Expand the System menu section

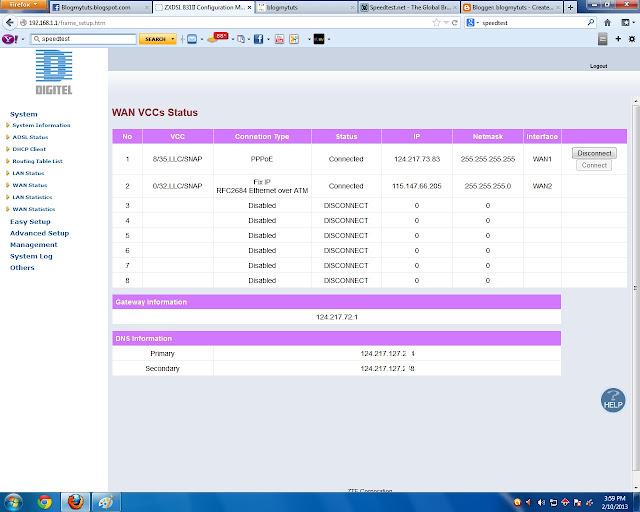(24, 114)
